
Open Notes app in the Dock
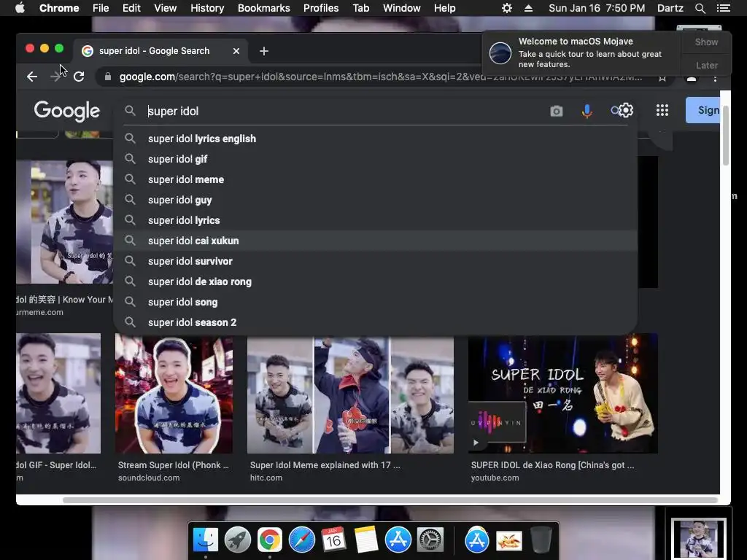366,540
